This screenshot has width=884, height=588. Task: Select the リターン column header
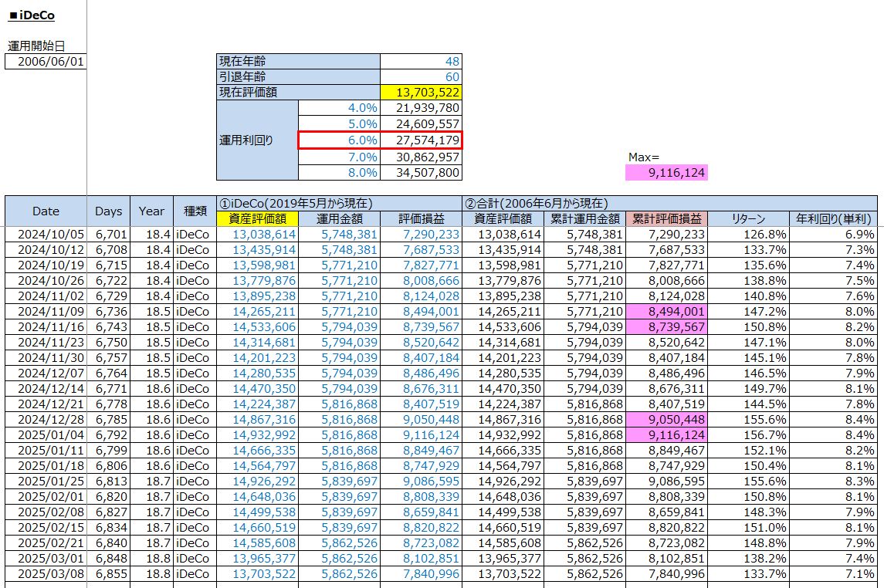click(x=748, y=219)
